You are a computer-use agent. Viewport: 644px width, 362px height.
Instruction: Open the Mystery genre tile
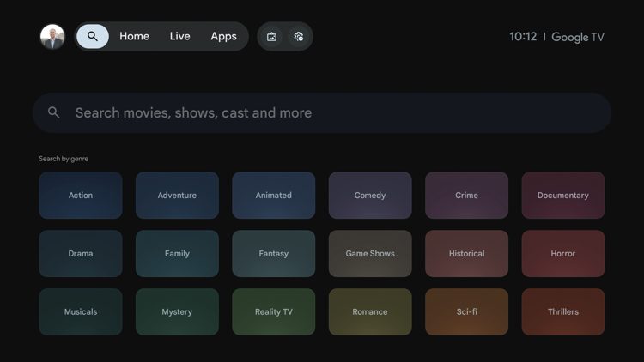click(x=177, y=312)
